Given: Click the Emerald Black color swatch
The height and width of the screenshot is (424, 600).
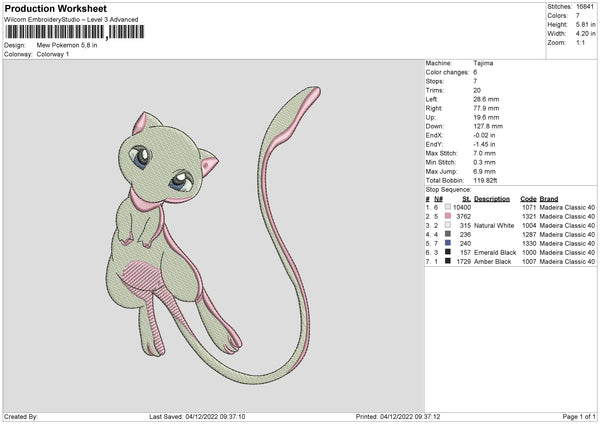Looking at the screenshot, I should 448,252.
